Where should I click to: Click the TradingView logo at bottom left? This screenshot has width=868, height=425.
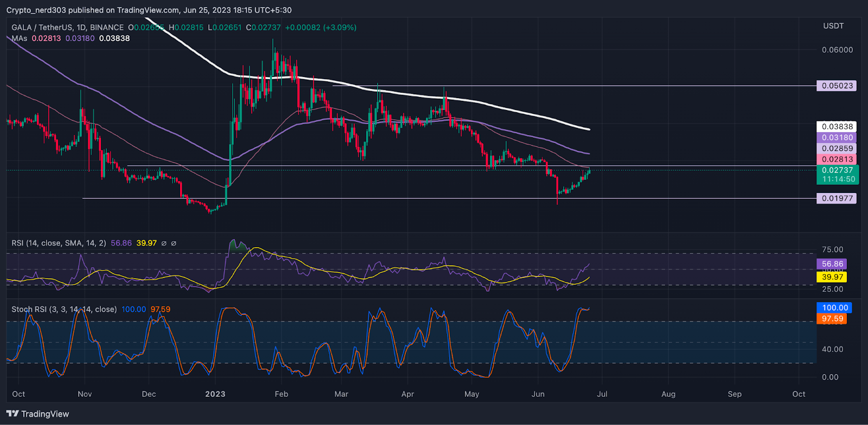pyautogui.click(x=38, y=414)
